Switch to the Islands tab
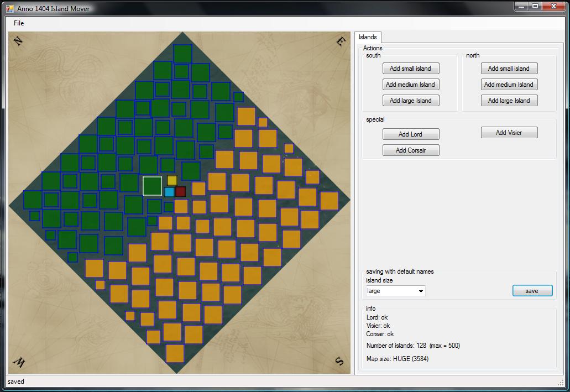Image resolution: width=570 pixels, height=392 pixels. coord(368,37)
